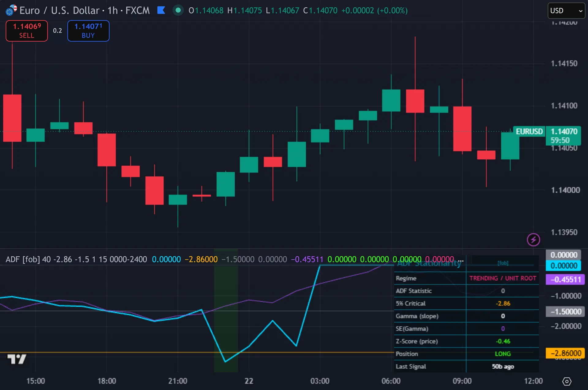Click the -0.46 Z-Score table value
The width and height of the screenshot is (588, 390).
click(503, 341)
